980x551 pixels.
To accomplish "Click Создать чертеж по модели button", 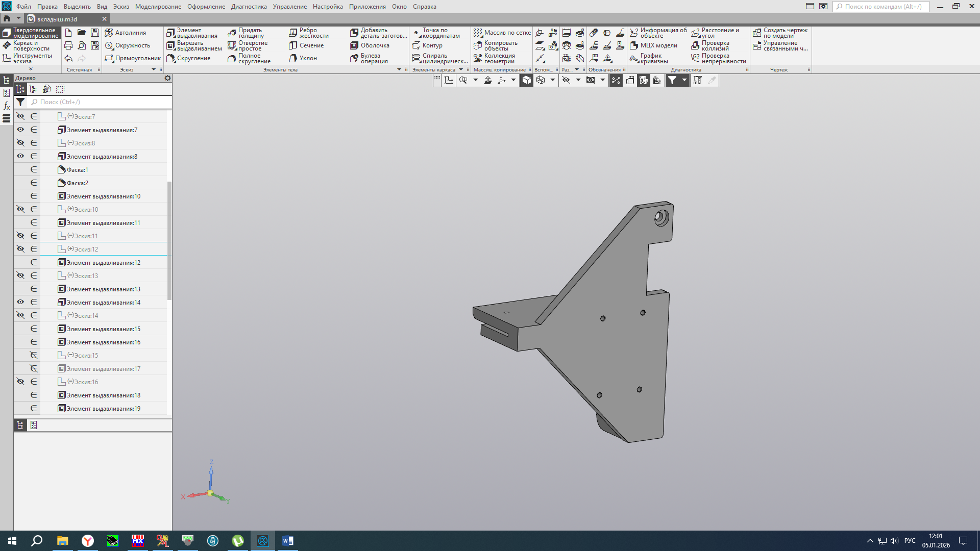I will [x=780, y=33].
